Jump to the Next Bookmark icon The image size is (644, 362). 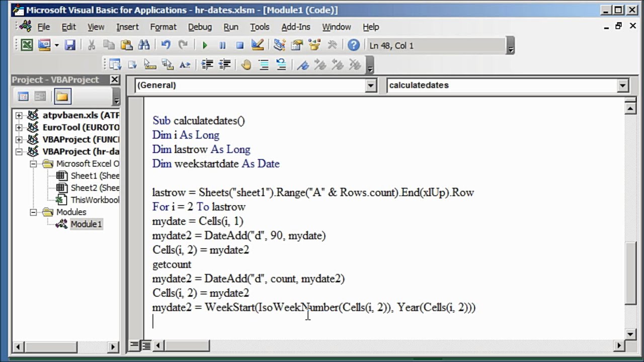click(320, 64)
